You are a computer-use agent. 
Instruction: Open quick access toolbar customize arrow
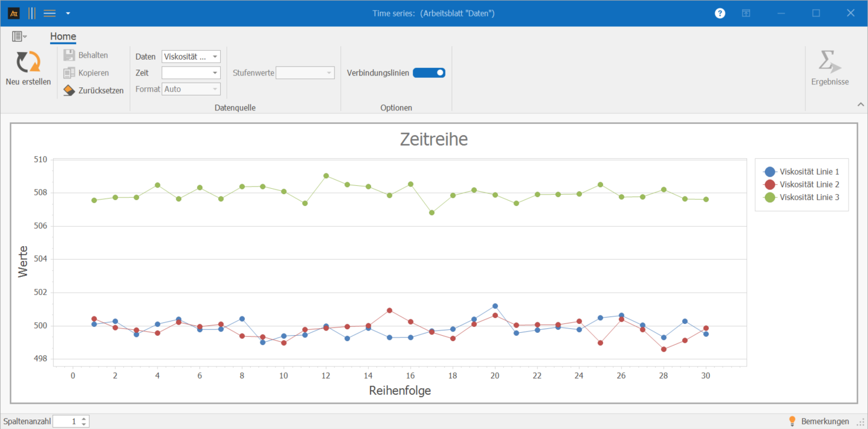[68, 13]
